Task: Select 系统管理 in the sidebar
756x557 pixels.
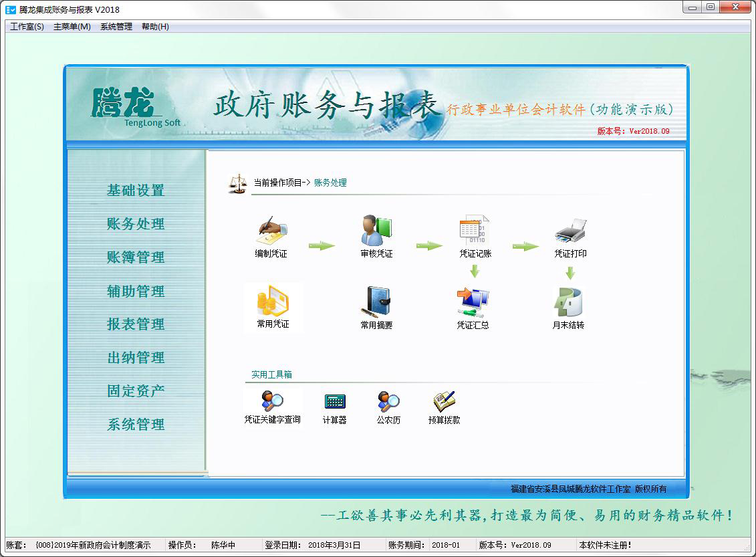Action: tap(136, 425)
